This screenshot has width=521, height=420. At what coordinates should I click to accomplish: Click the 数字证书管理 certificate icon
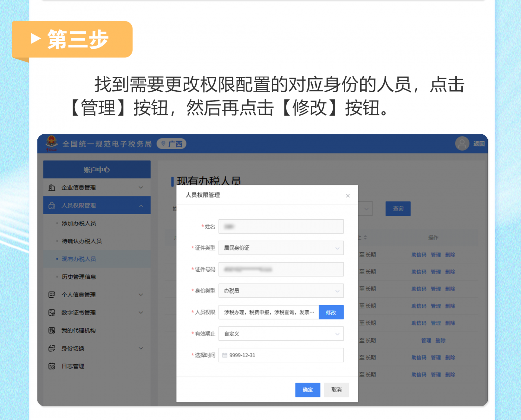pos(52,313)
